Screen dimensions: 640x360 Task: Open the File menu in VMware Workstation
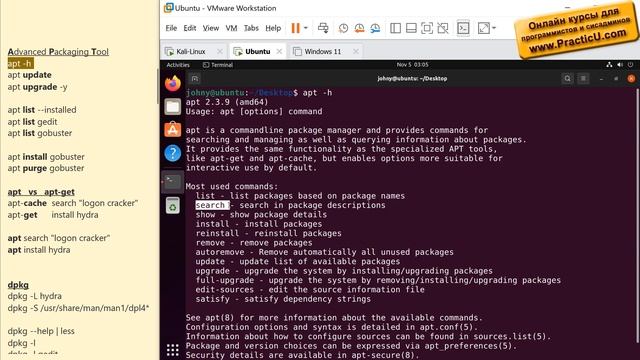[x=171, y=28]
